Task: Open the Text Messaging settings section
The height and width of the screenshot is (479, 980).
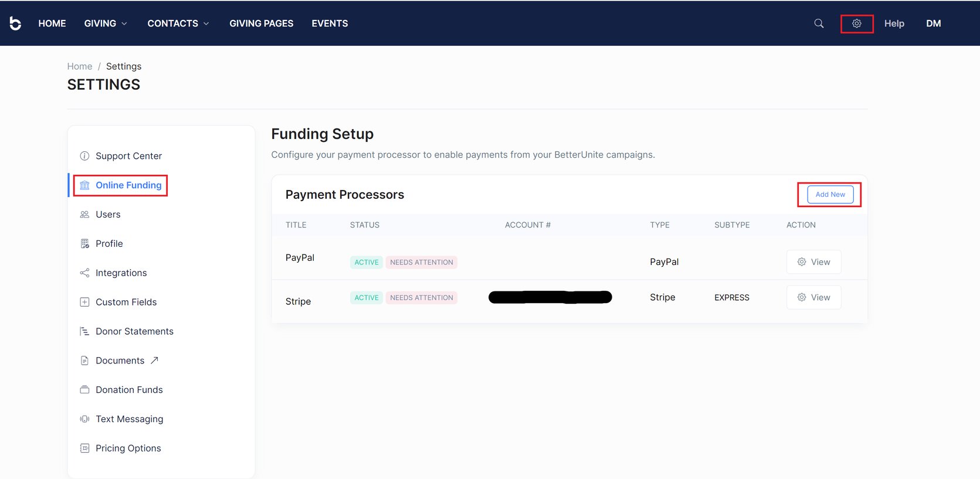Action: [x=130, y=419]
